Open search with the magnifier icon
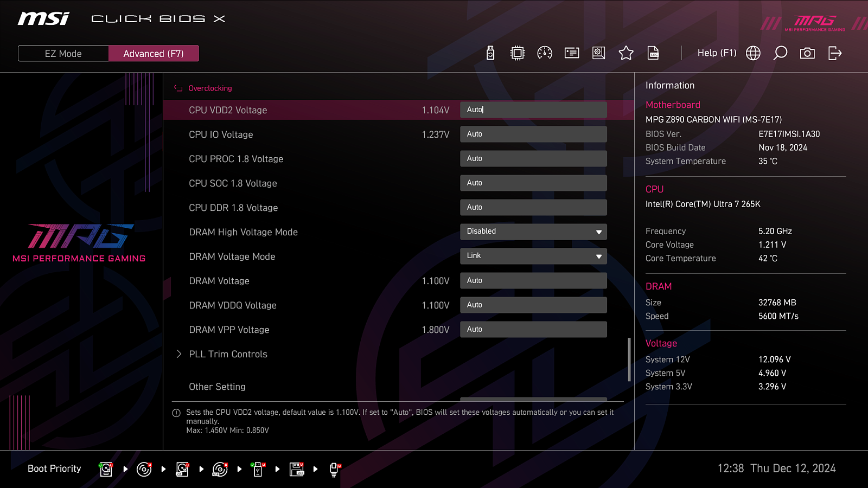 coord(780,53)
